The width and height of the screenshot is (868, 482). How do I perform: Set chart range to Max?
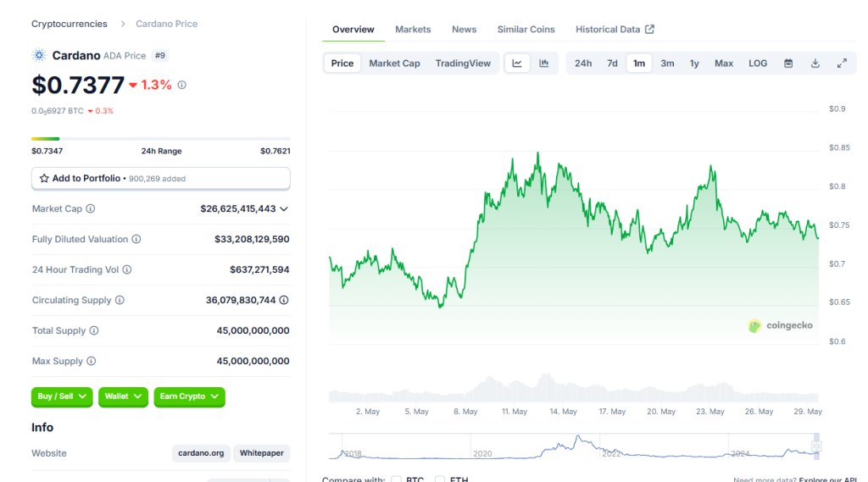tap(724, 63)
